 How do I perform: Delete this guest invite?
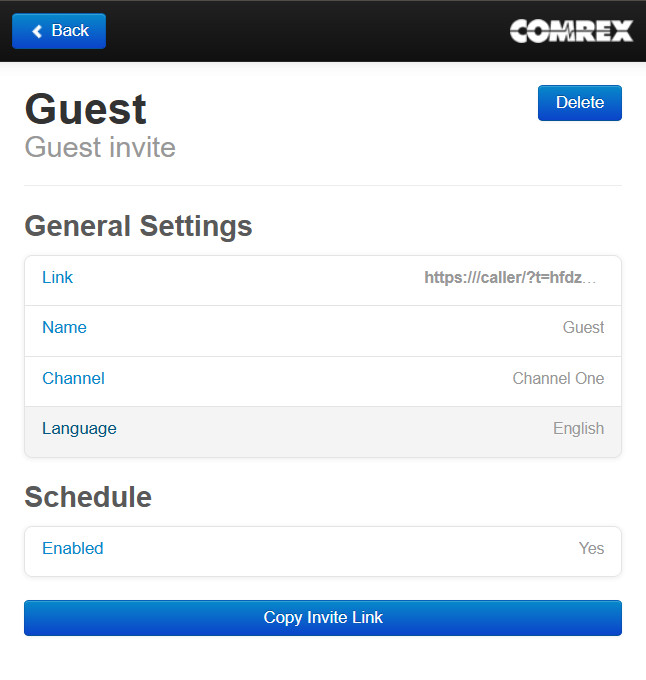click(579, 103)
